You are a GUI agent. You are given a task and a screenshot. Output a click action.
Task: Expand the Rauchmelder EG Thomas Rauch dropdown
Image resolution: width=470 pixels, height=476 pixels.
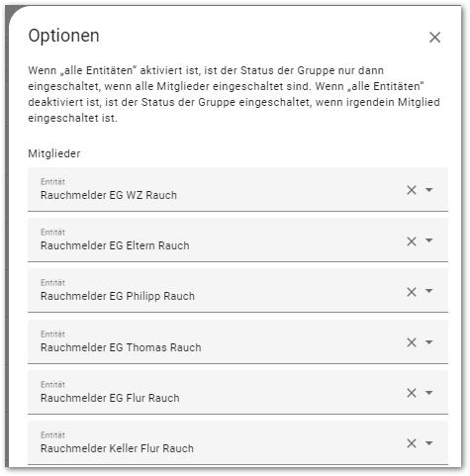pyautogui.click(x=428, y=342)
